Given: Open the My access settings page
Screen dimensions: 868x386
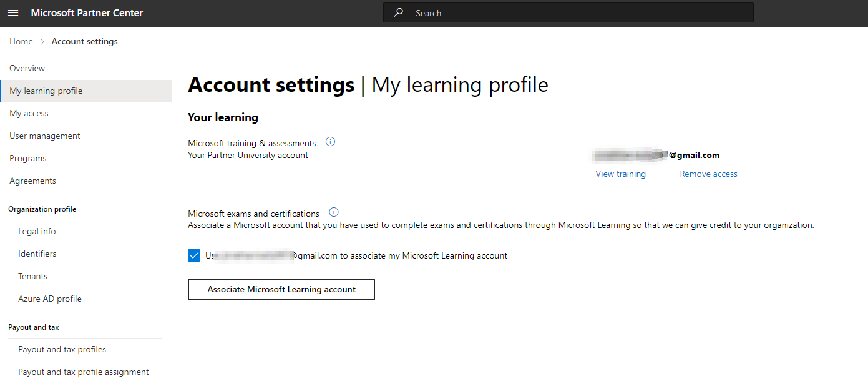Looking at the screenshot, I should pyautogui.click(x=29, y=113).
